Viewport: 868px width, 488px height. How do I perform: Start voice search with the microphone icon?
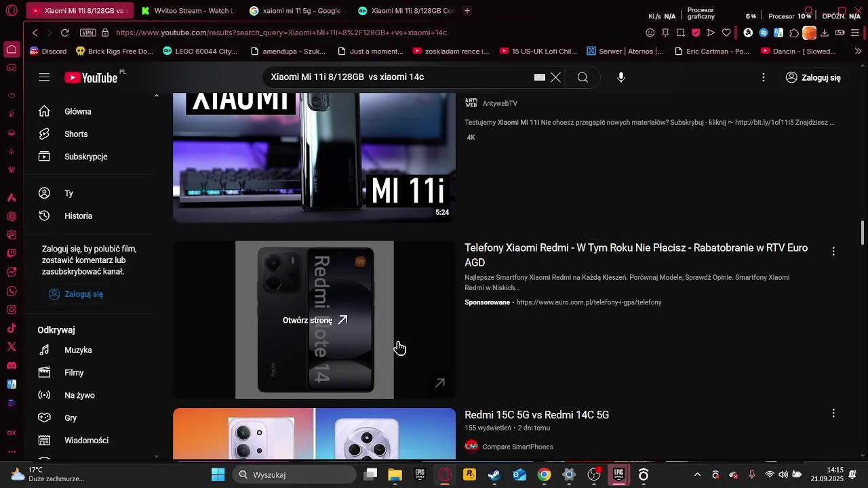621,77
